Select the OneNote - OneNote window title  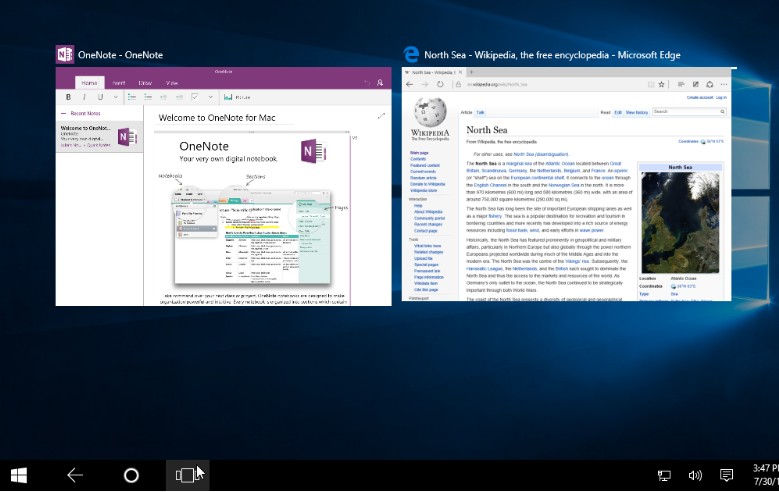click(120, 55)
